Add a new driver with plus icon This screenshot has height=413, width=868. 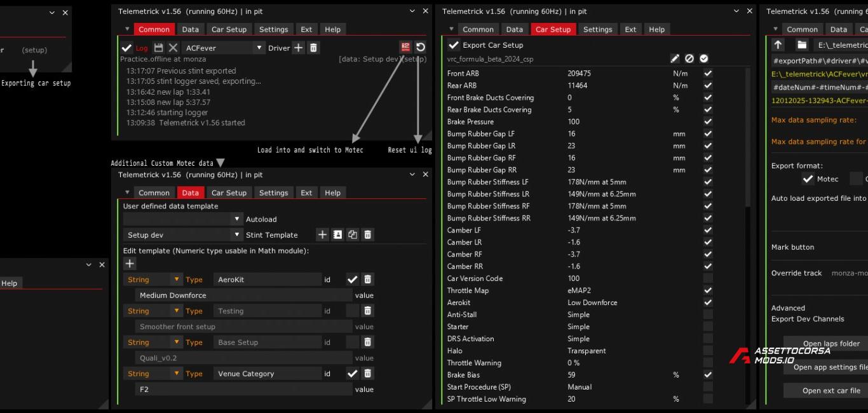(298, 48)
